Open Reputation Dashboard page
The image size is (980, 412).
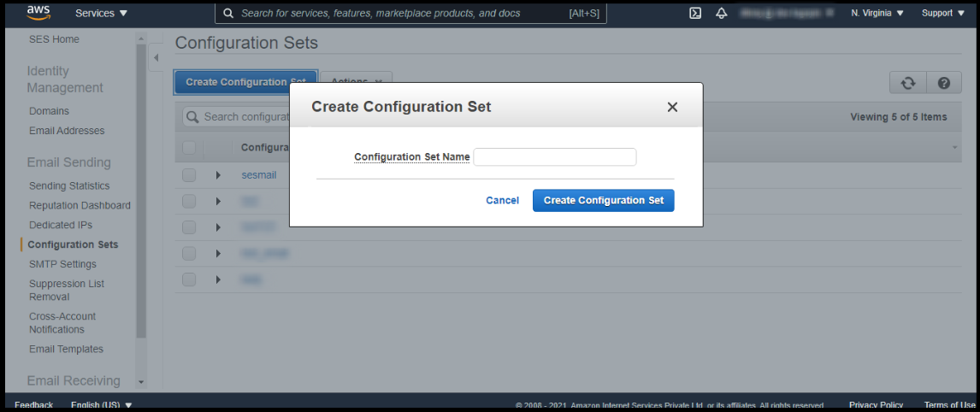click(80, 205)
